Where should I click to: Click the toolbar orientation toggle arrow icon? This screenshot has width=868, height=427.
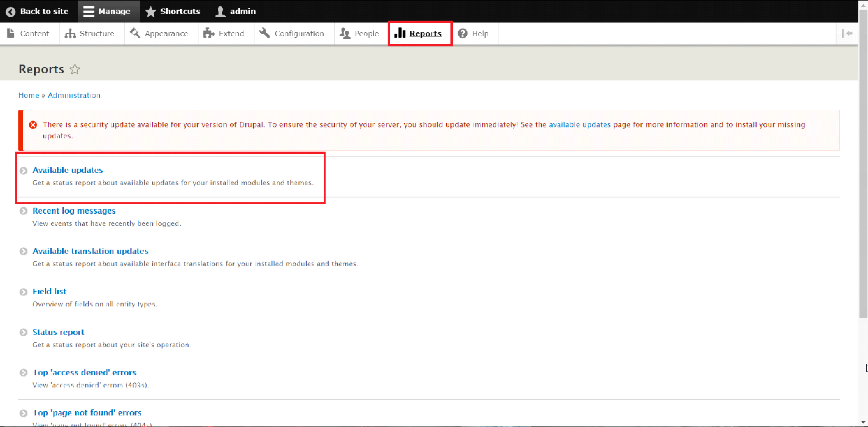847,34
